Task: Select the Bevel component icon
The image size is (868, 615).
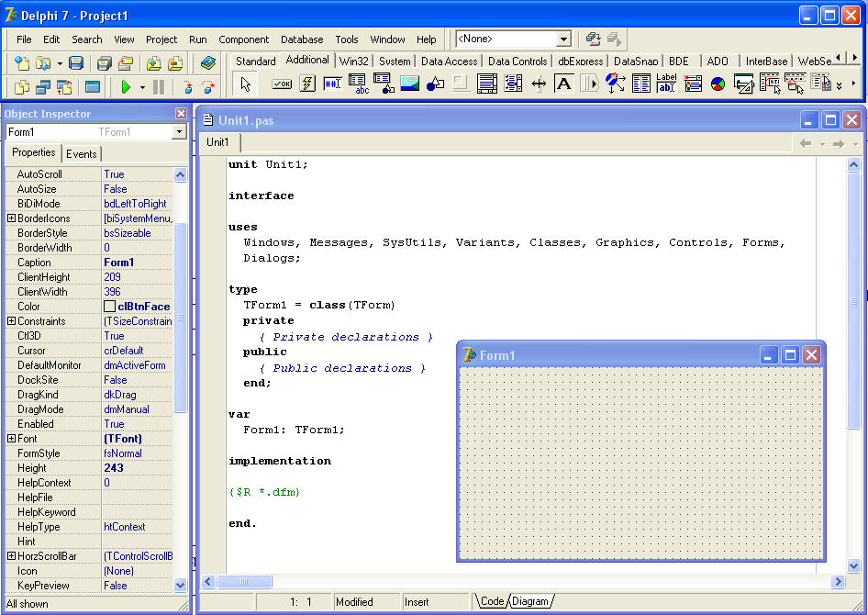Action: (x=460, y=84)
